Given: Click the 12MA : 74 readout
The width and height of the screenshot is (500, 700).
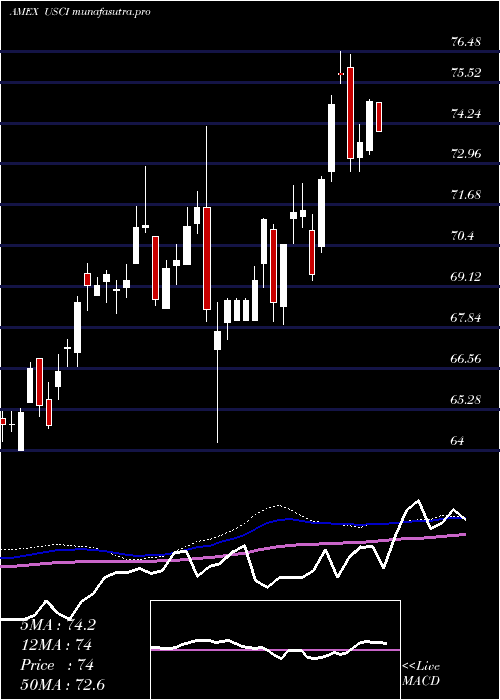Looking at the screenshot, I should (56, 645).
